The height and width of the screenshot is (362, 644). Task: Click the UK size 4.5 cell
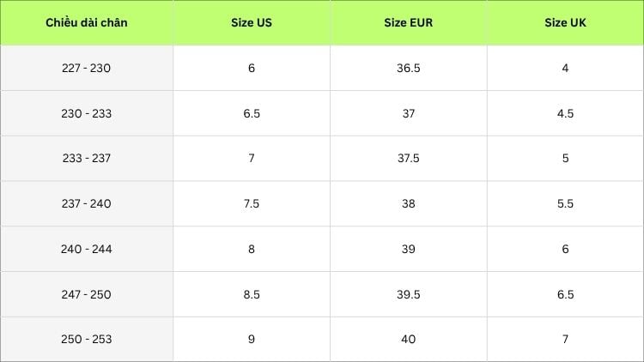point(565,113)
